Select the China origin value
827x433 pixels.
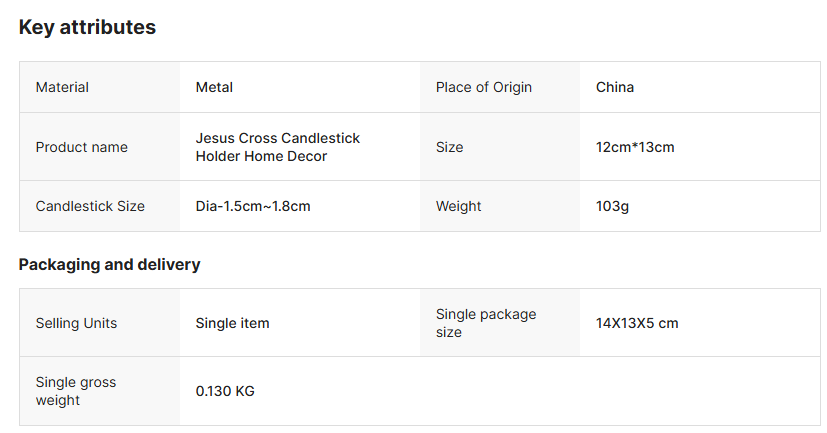pos(615,87)
